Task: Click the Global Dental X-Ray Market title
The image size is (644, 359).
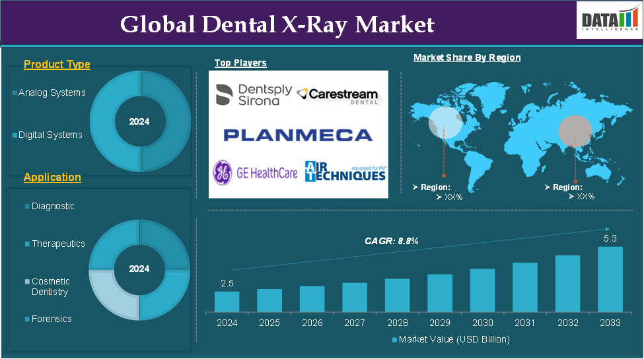Action: coord(277,24)
